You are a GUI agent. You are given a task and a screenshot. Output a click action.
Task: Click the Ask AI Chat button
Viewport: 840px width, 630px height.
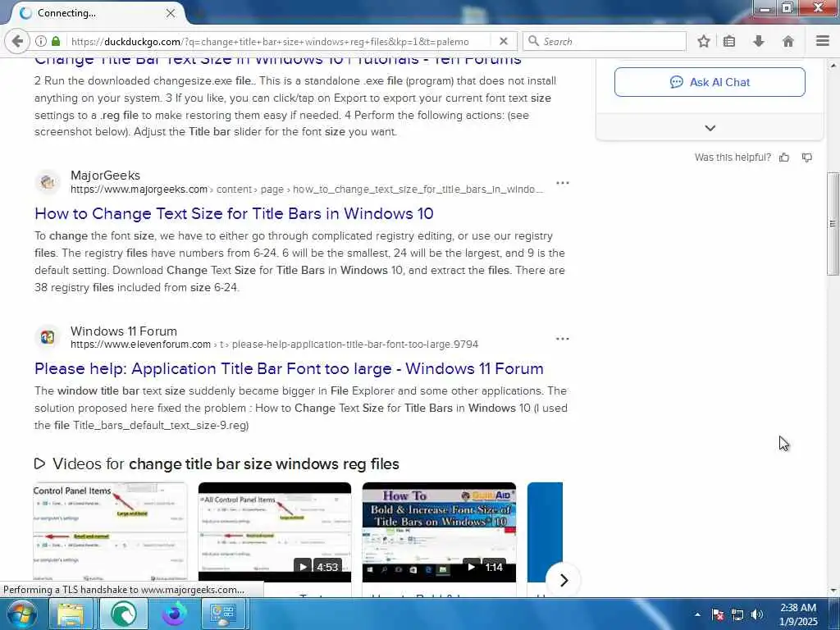[x=710, y=82]
